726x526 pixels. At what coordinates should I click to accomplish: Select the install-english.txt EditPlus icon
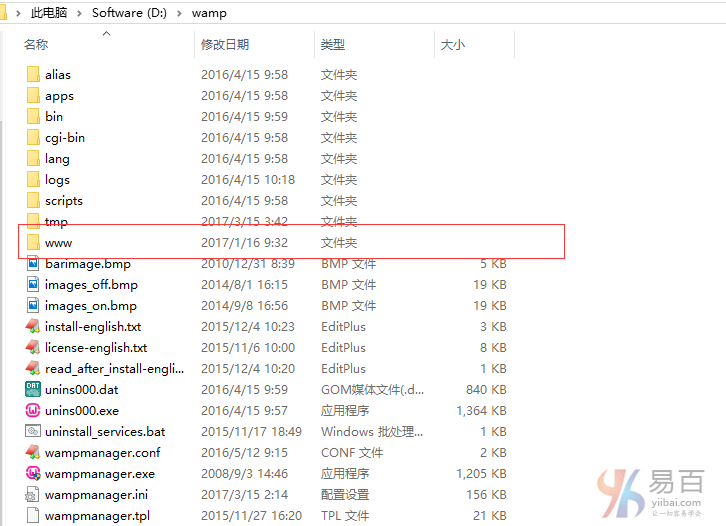tap(32, 327)
